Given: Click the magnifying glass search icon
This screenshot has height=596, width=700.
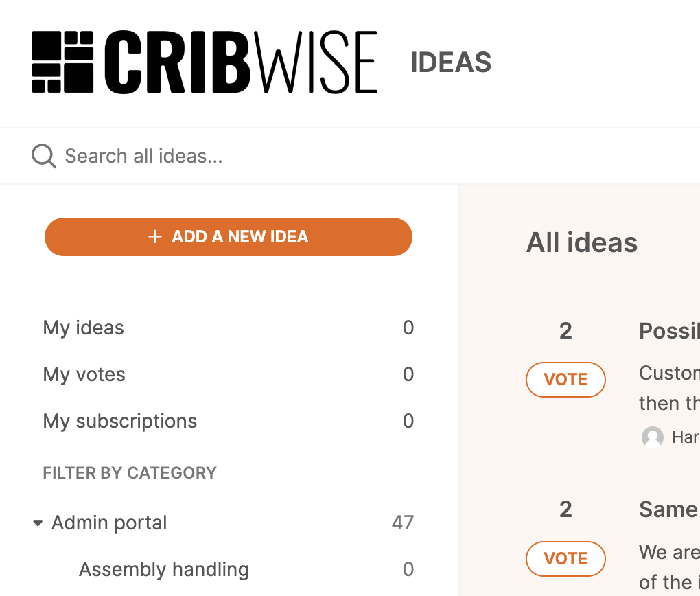Looking at the screenshot, I should 43,156.
